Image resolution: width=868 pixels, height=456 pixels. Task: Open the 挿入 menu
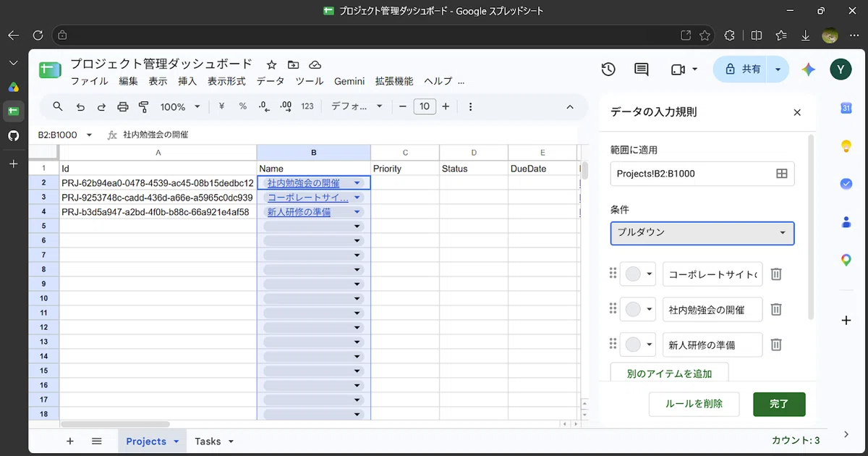[x=187, y=82]
